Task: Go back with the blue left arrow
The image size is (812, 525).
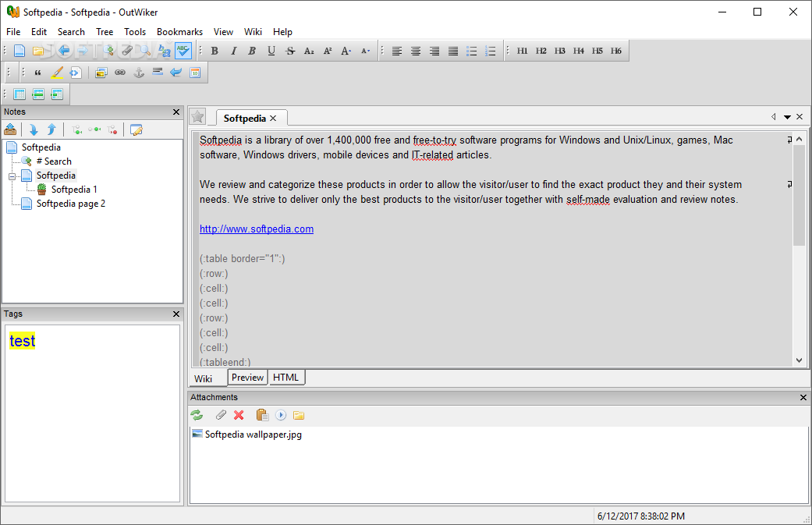Action: pos(64,51)
